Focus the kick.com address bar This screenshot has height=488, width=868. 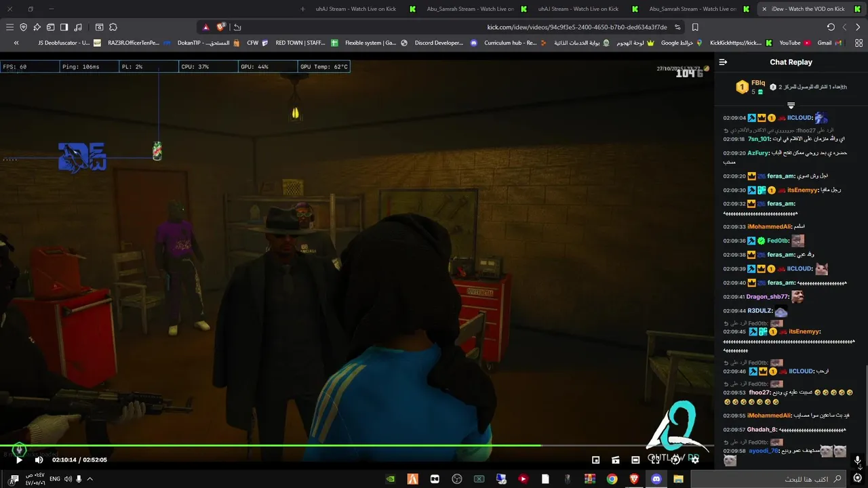click(577, 27)
